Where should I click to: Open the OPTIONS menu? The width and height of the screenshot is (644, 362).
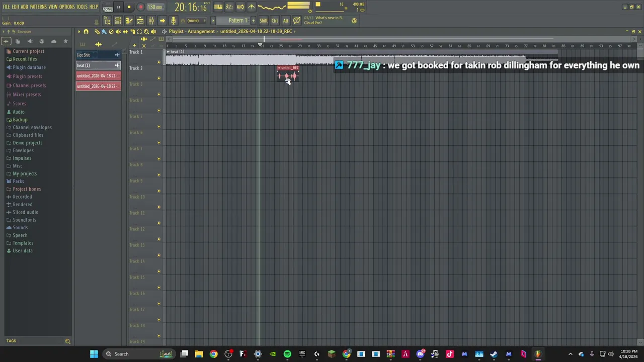[x=67, y=7]
